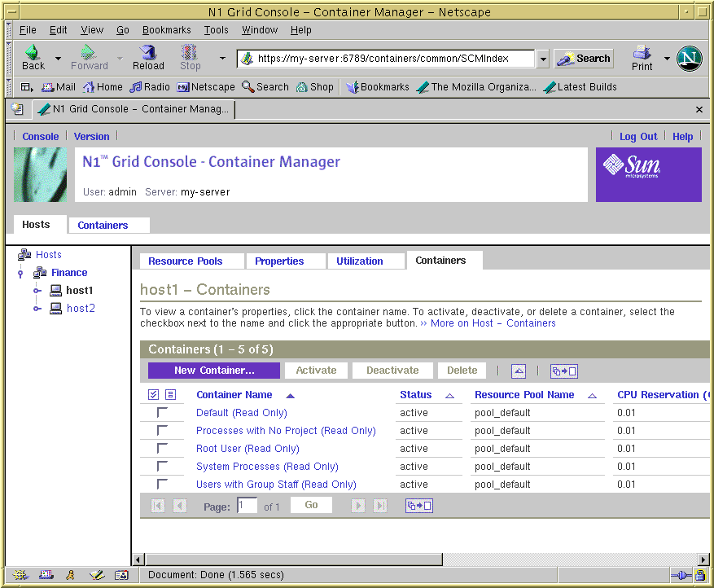Click the horizontal scrollbar thumb

(294, 559)
